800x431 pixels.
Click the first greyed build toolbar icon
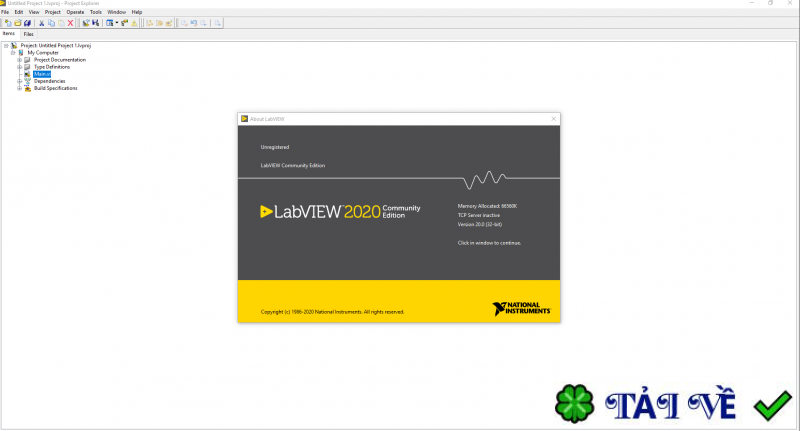point(149,23)
